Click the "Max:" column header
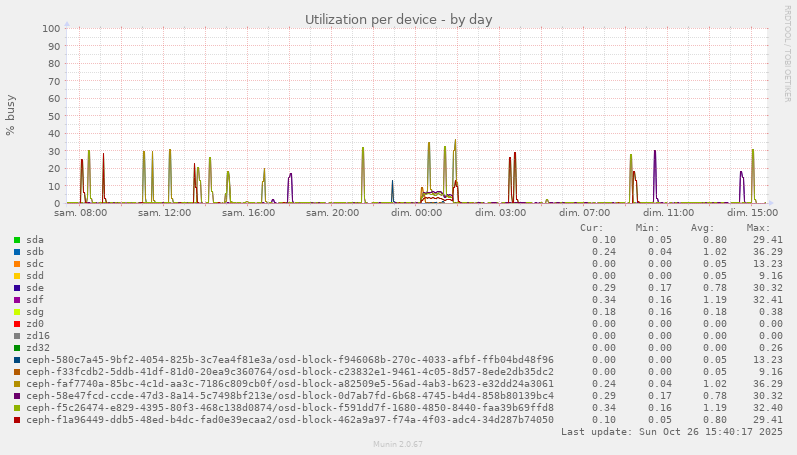This screenshot has height=455, width=797. [758, 228]
